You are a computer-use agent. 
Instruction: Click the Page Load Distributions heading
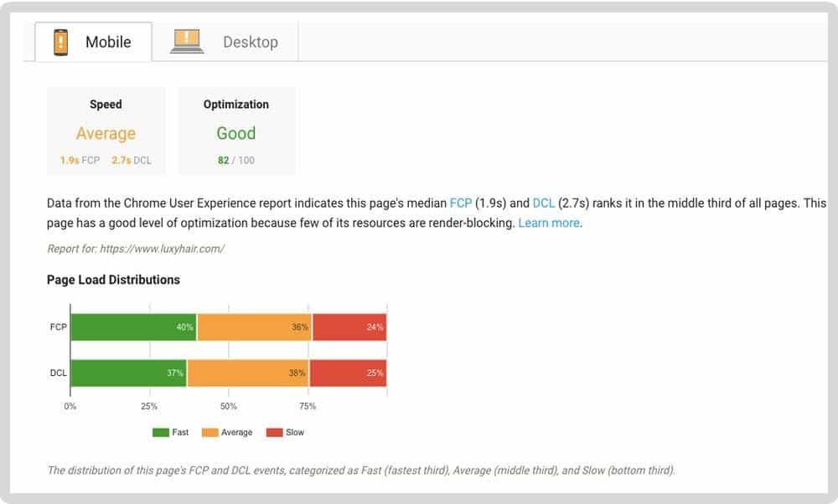(x=113, y=280)
